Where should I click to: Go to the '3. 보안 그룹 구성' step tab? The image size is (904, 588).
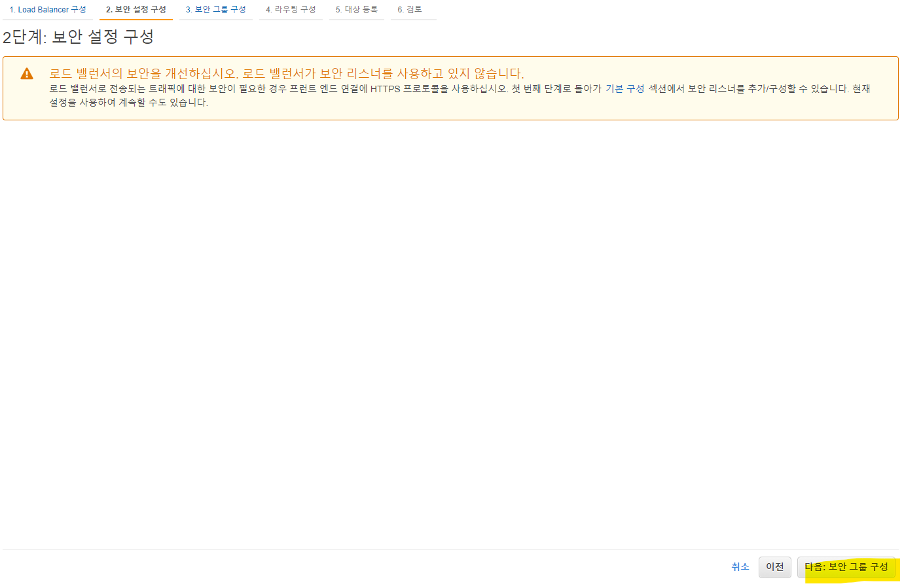pos(216,10)
